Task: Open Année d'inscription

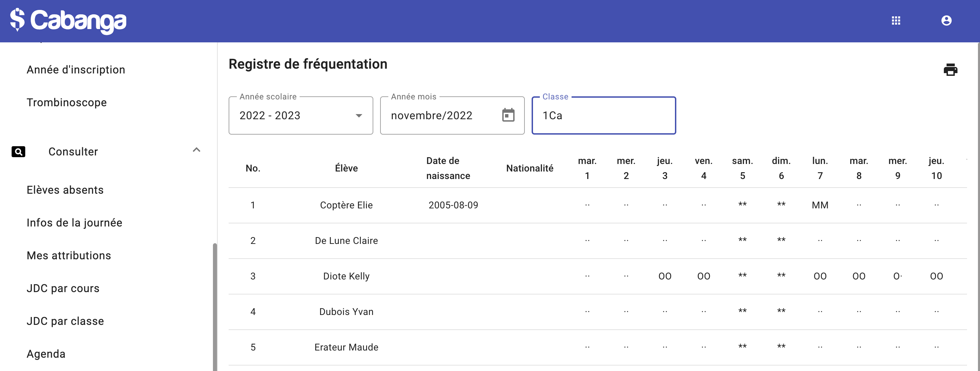Action: (x=76, y=70)
